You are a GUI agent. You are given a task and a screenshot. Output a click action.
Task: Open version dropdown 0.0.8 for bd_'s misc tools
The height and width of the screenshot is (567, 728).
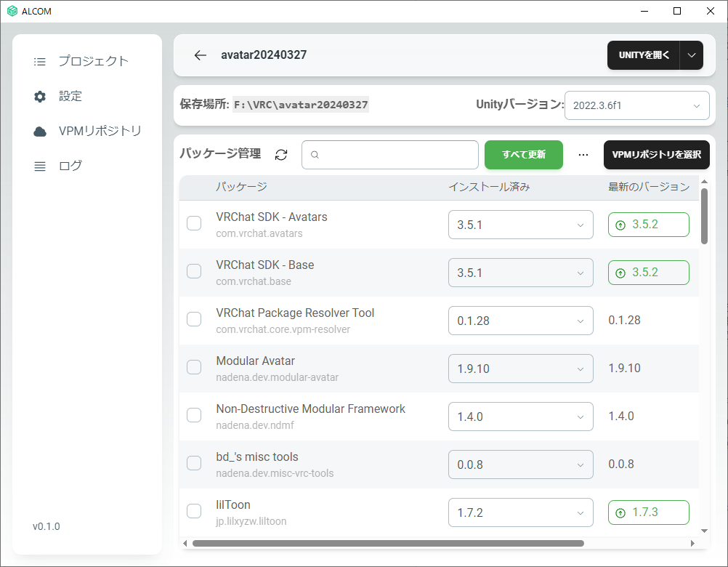[520, 465]
